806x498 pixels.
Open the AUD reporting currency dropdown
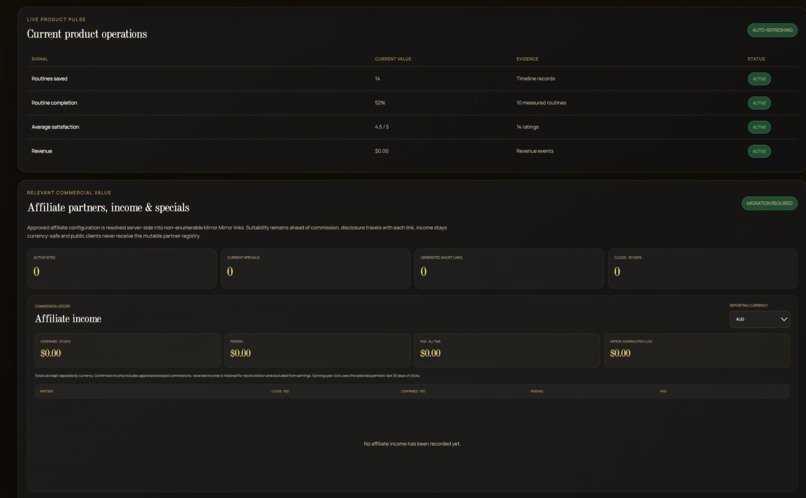coord(759,319)
